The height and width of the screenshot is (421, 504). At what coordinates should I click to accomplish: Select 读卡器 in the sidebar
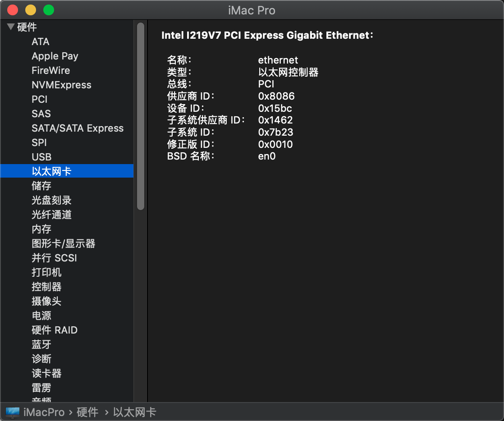[x=46, y=373]
